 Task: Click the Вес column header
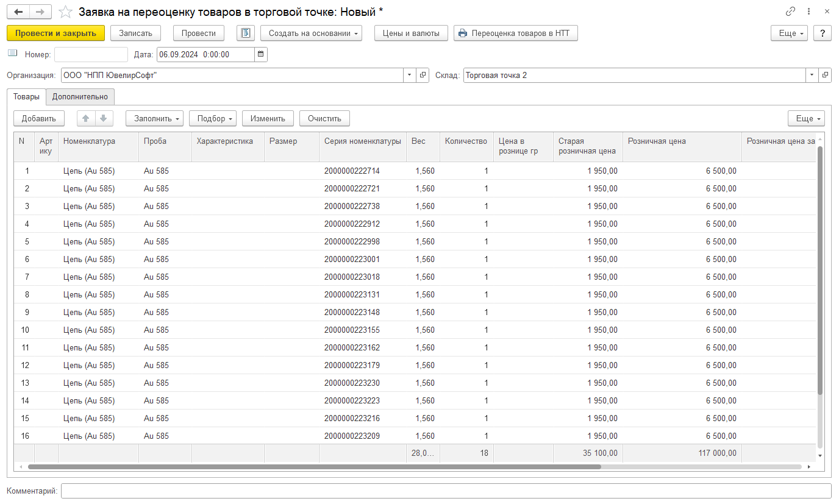point(423,146)
